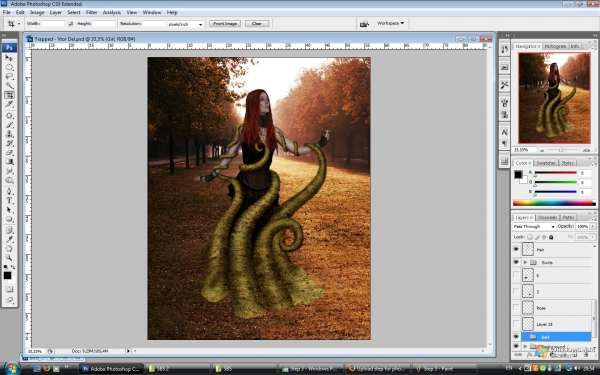Image resolution: width=600 pixels, height=375 pixels.
Task: Select the History Brush tool
Action: [9, 143]
